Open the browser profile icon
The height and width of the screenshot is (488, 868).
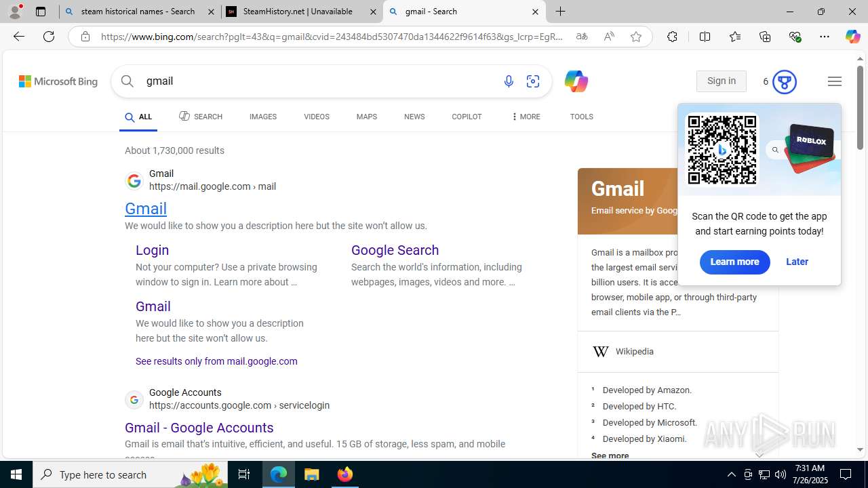coord(15,12)
